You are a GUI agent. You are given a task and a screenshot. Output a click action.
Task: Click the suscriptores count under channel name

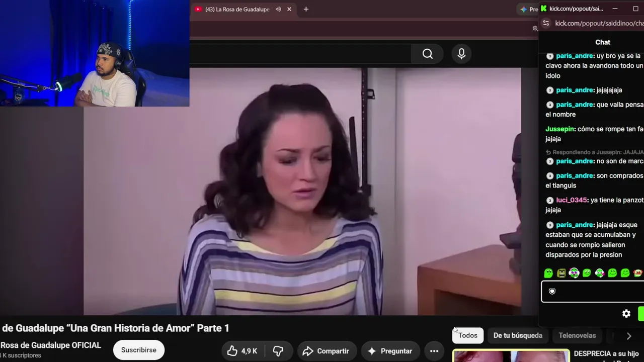[x=21, y=355]
